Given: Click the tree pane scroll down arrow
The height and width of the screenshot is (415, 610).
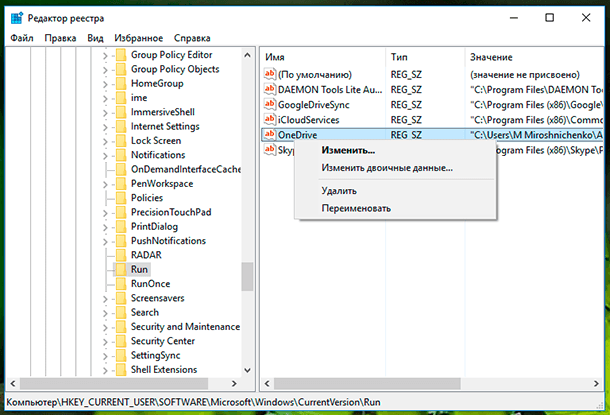Looking at the screenshot, I should click(x=247, y=370).
